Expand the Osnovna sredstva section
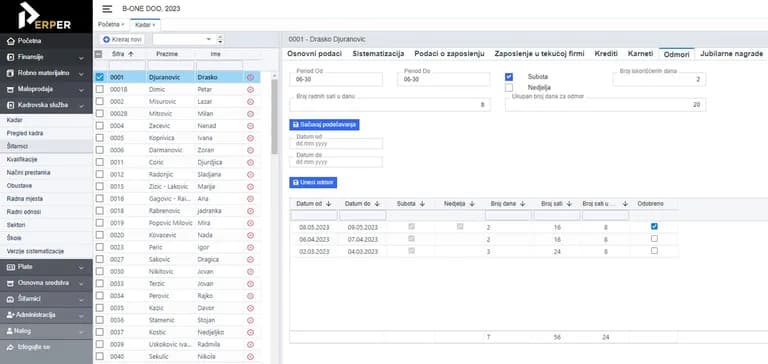Image resolution: width=768 pixels, height=364 pixels. pos(46,283)
